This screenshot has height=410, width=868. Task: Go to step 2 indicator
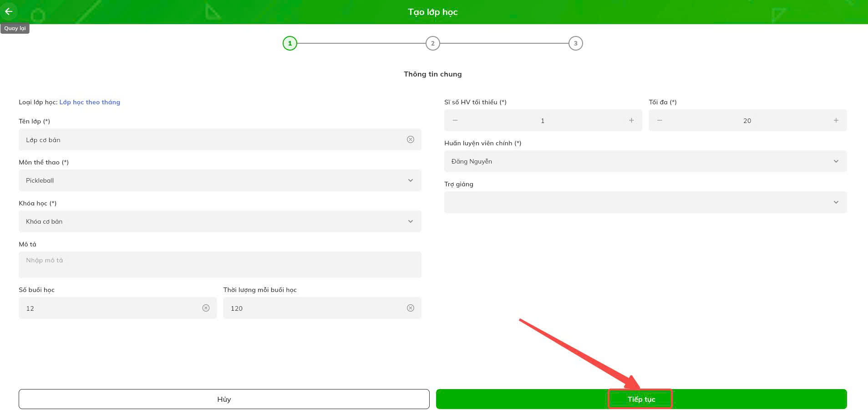(x=432, y=43)
